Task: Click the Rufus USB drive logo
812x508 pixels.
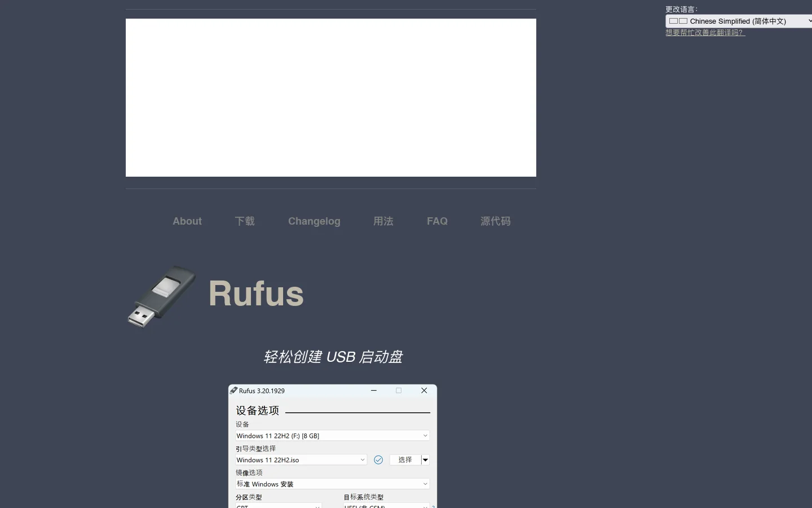Action: pyautogui.click(x=162, y=296)
